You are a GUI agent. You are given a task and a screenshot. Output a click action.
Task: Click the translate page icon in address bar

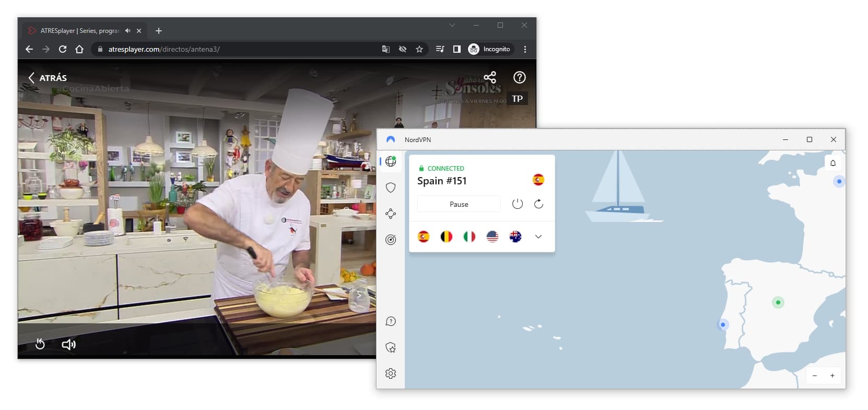click(x=386, y=49)
